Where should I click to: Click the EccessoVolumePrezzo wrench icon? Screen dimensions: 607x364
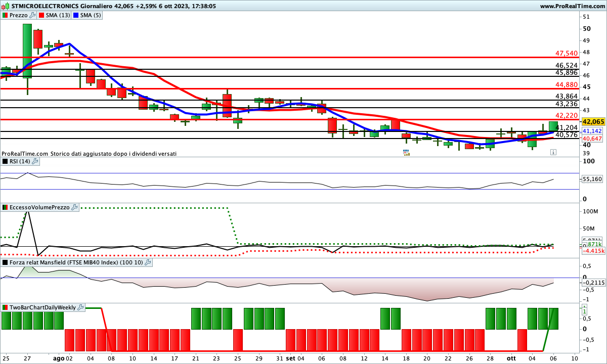[x=74, y=207]
